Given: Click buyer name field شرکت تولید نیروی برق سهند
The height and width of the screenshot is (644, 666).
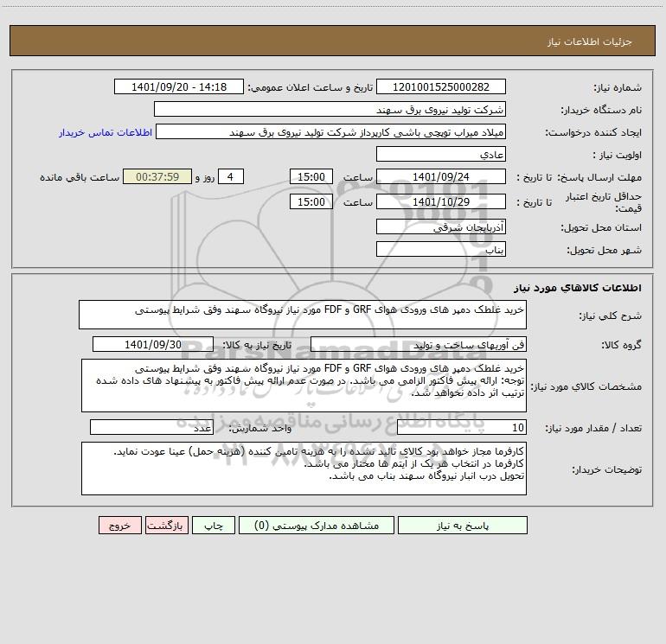Looking at the screenshot, I should (x=330, y=110).
